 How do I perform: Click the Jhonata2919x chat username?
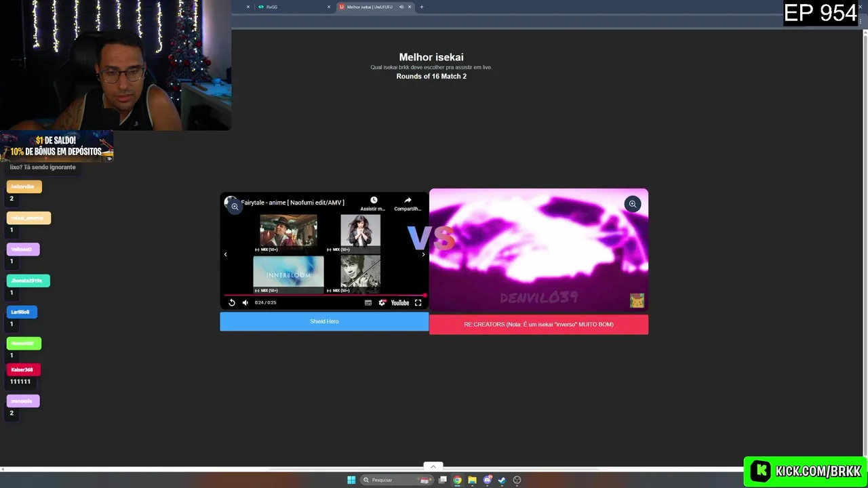point(27,281)
